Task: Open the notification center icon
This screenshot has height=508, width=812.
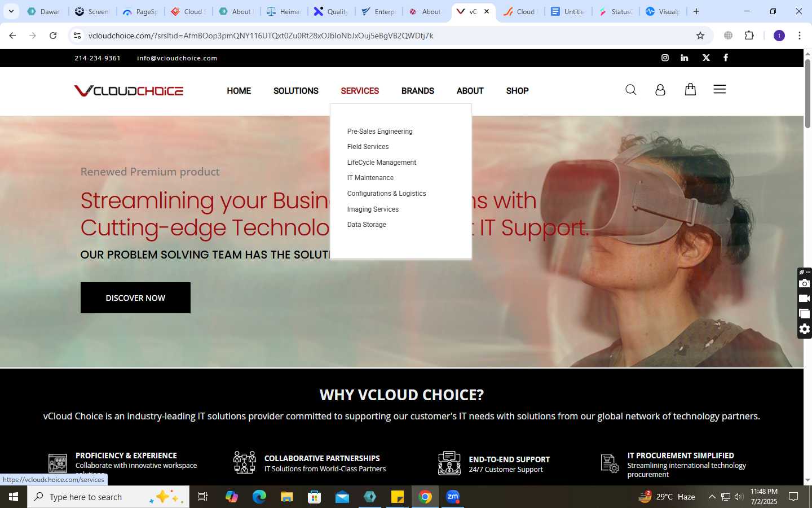Action: pos(793,497)
